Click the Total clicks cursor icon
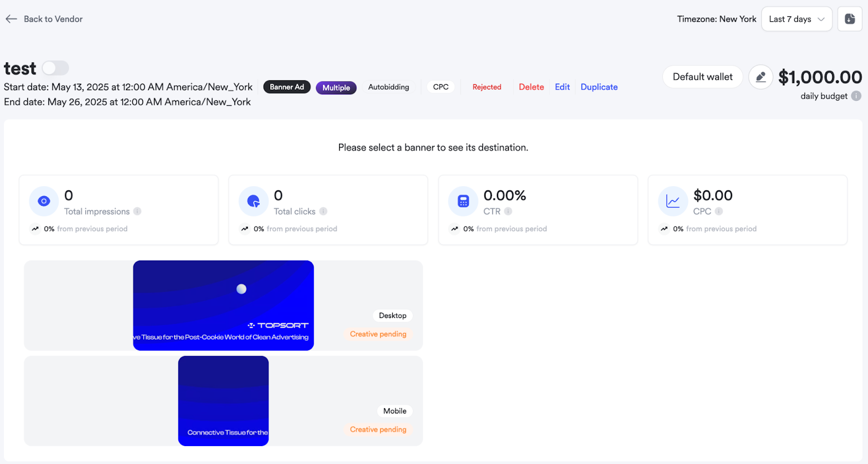This screenshot has width=868, height=464. (253, 201)
